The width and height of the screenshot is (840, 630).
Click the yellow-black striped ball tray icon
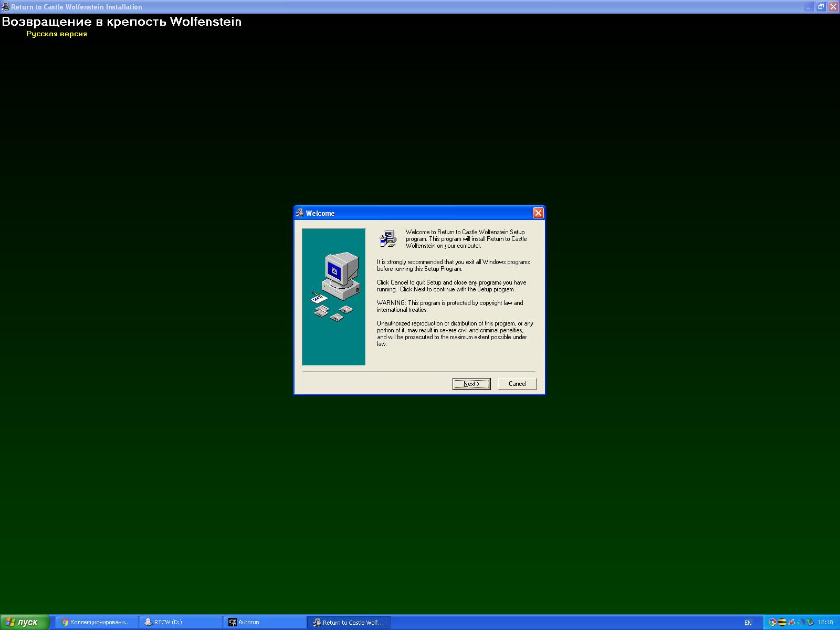[x=782, y=622]
